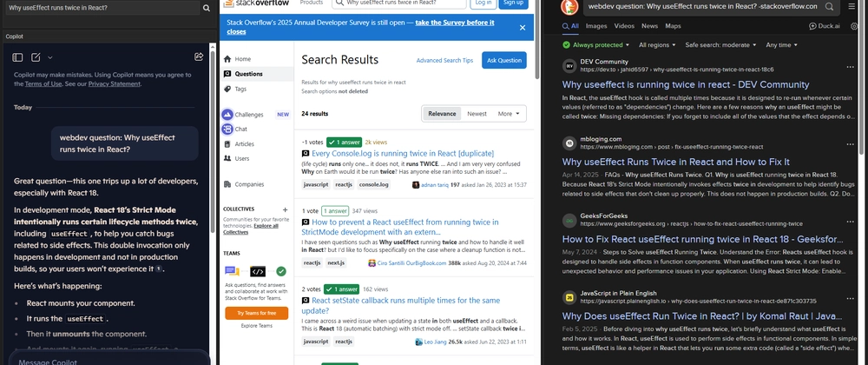Switch to the Images tab in DuckDuckGo
Viewport: 868px width, 365px height.
coord(596,26)
